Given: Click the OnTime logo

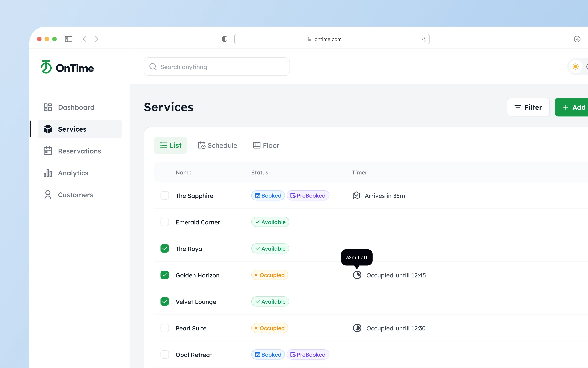Looking at the screenshot, I should 67,67.
